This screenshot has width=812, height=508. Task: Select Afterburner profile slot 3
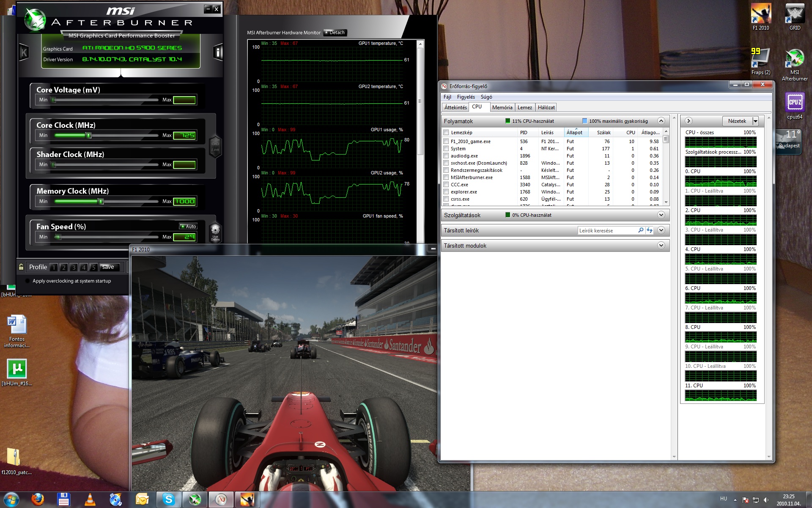tap(74, 267)
